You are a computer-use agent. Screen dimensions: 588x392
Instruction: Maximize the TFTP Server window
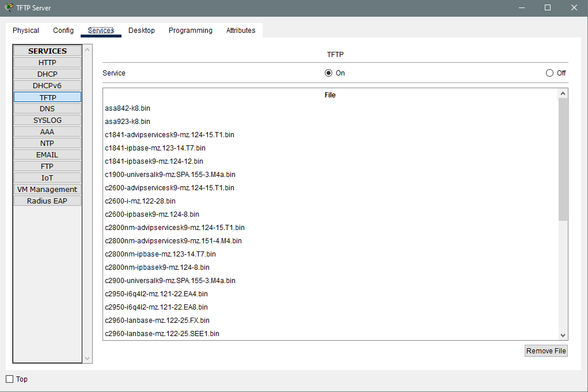[x=548, y=7]
